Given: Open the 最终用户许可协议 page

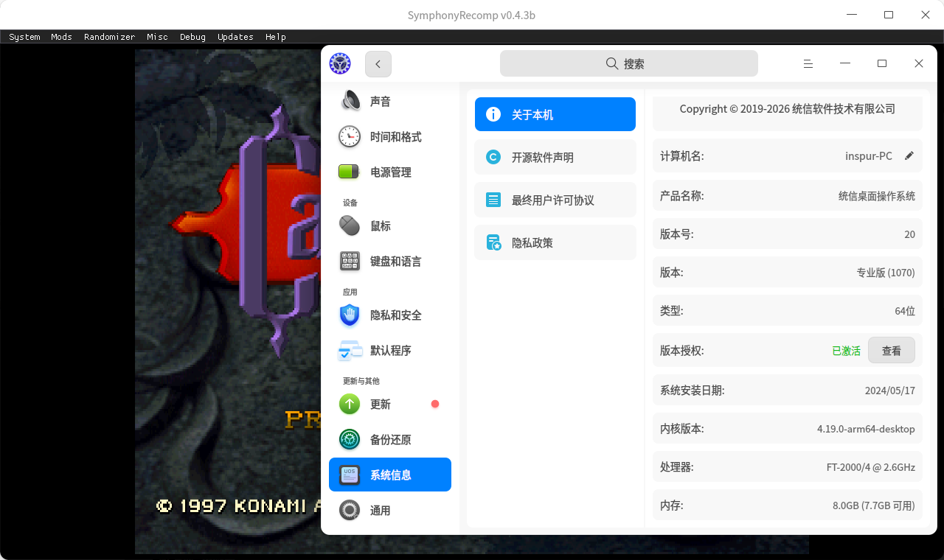Looking at the screenshot, I should [555, 200].
